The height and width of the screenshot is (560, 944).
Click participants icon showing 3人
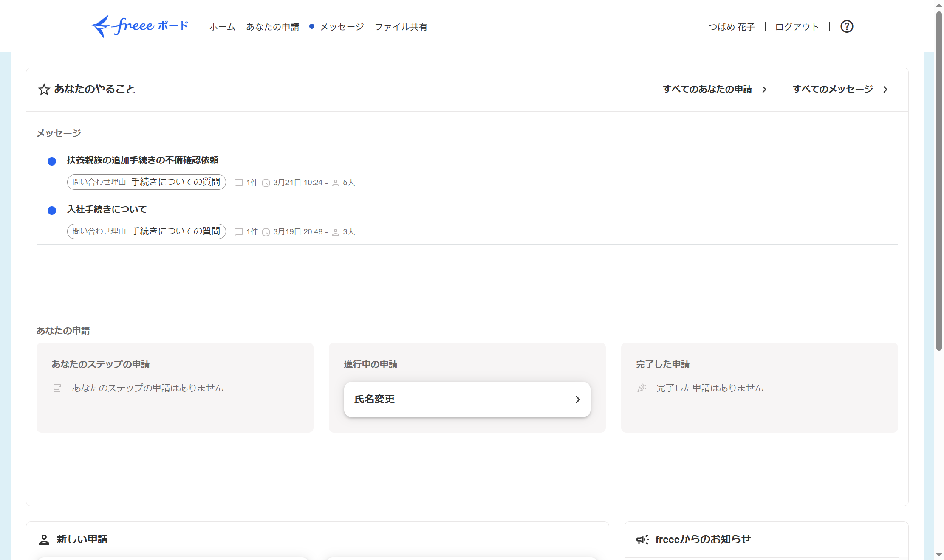[x=336, y=232]
